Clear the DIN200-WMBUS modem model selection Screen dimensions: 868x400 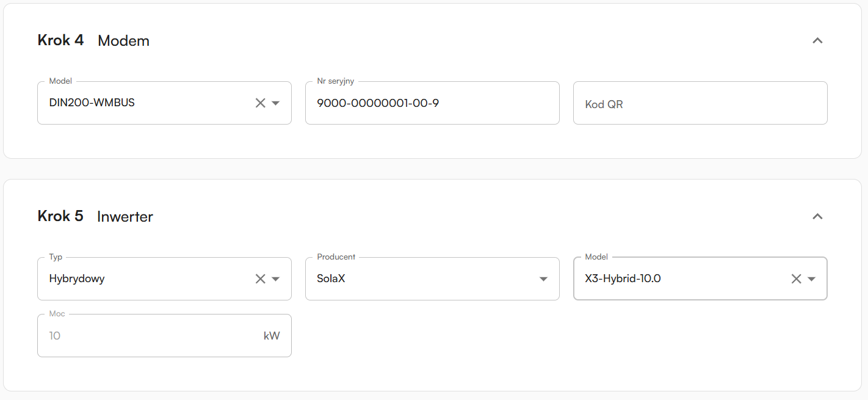click(x=260, y=103)
